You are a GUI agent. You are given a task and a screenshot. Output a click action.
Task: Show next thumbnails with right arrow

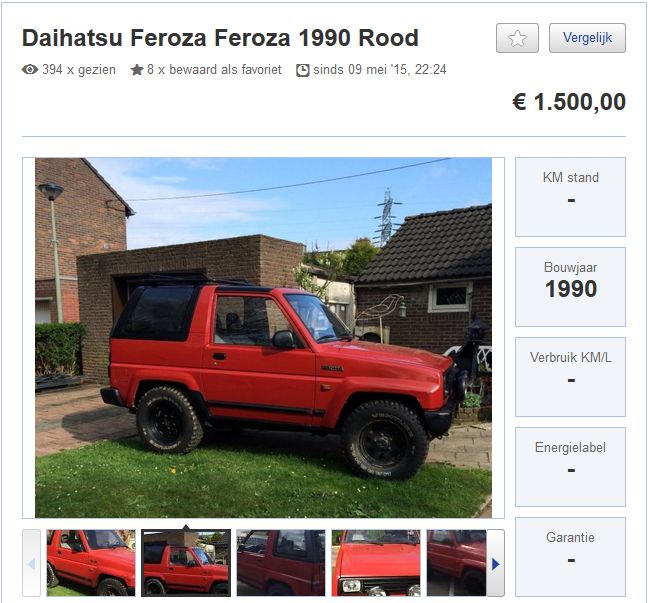(x=496, y=563)
